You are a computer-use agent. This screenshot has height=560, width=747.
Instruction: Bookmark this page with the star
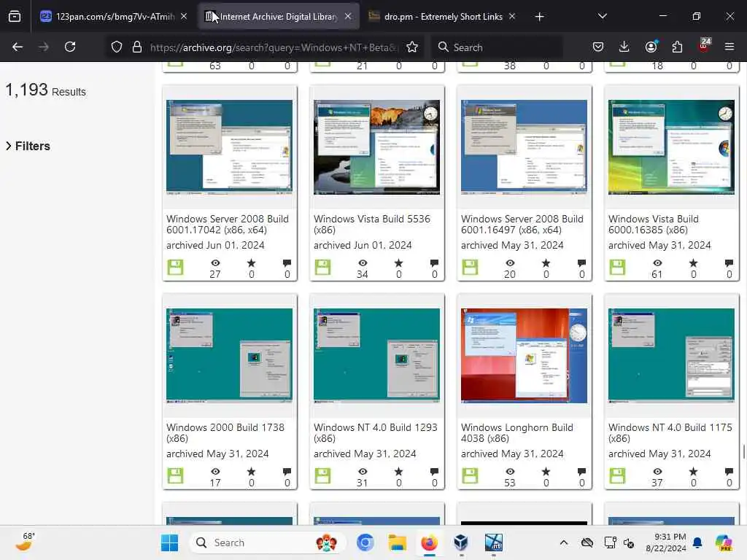tap(412, 47)
